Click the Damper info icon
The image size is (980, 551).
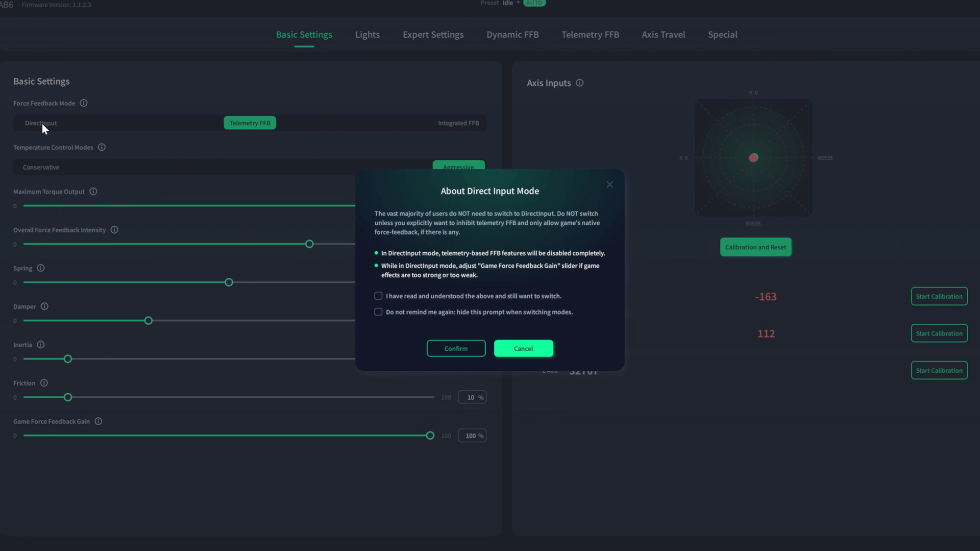pos(45,307)
